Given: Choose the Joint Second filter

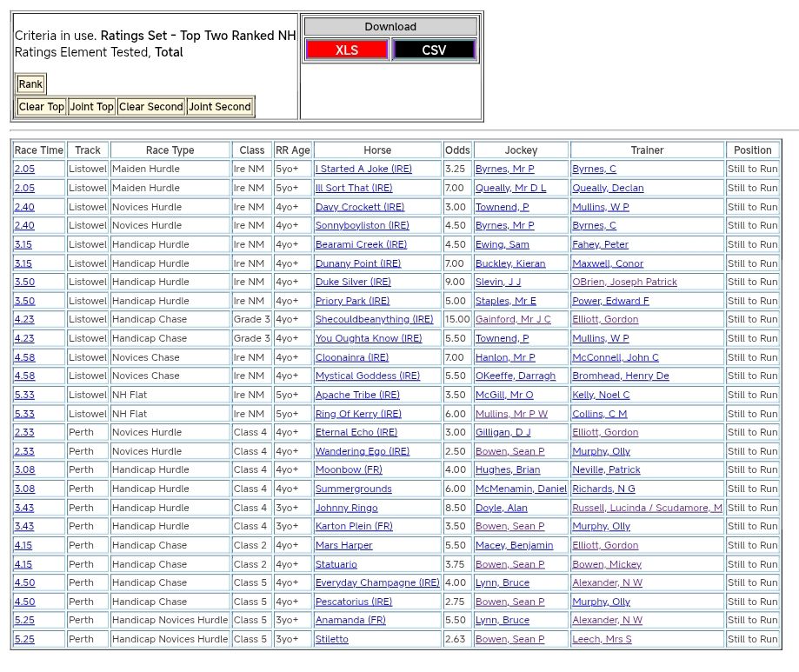Looking at the screenshot, I should [x=220, y=107].
